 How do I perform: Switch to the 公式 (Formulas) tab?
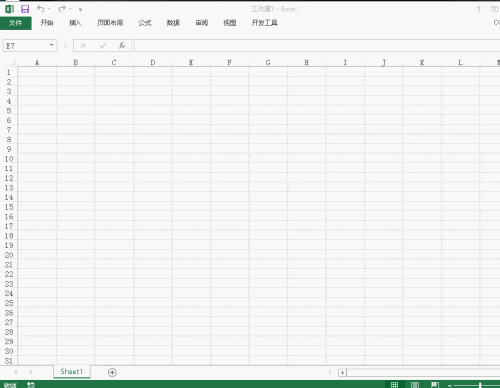point(145,23)
